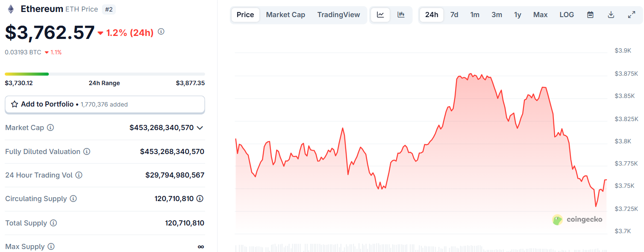644x252 pixels.
Task: Show Total Supply info icon
Action: point(53,223)
